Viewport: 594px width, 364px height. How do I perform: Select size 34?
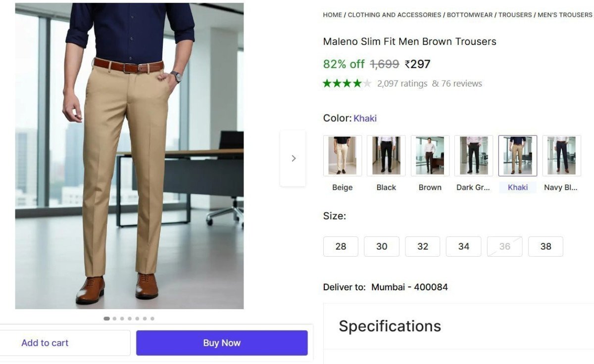(464, 246)
